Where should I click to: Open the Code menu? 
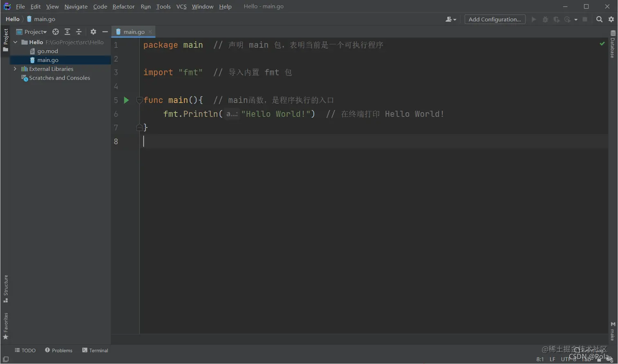(x=100, y=7)
